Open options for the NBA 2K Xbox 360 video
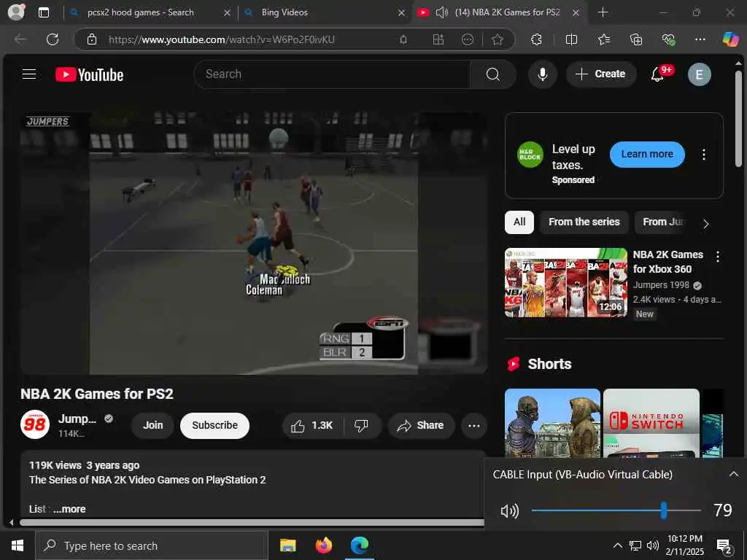Screen dimensions: 747x560 (718, 257)
